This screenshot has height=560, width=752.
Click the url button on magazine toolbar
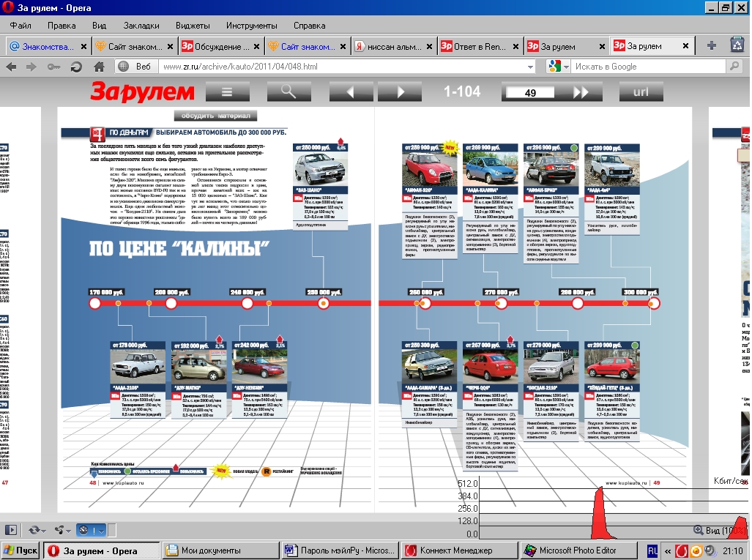641,92
